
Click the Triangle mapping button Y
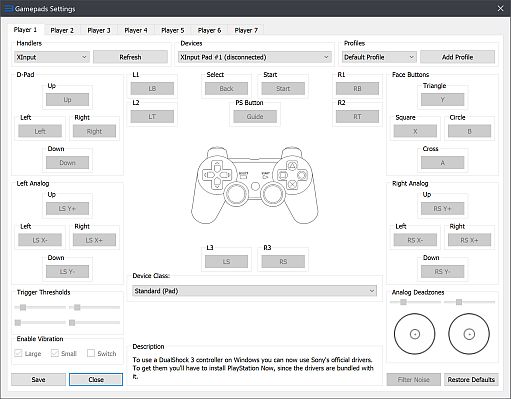click(x=442, y=100)
